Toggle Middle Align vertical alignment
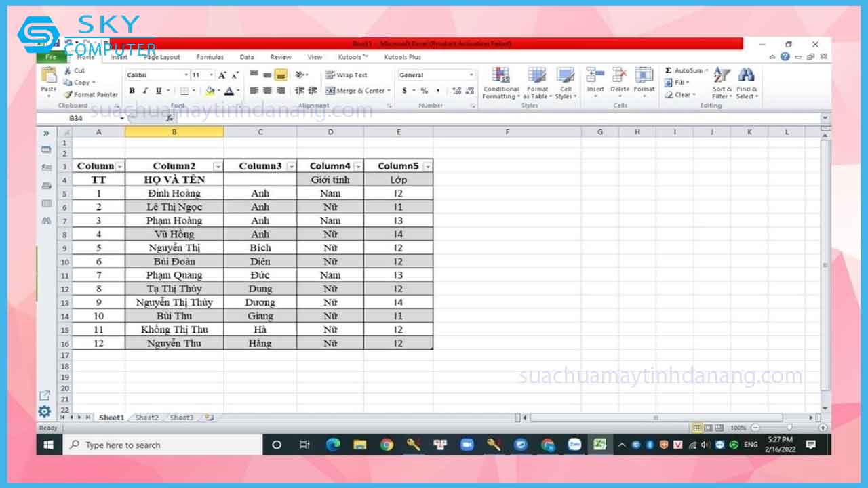This screenshot has width=868, height=488. pyautogui.click(x=268, y=75)
